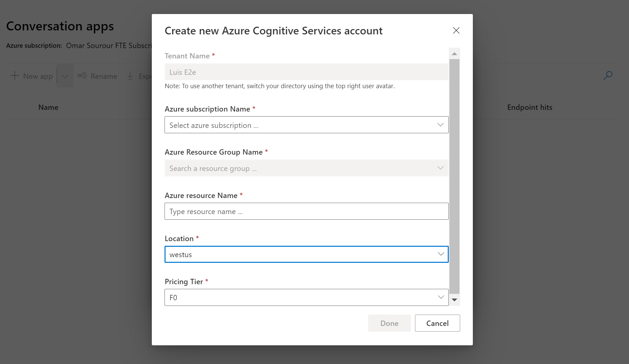
Task: Click the Name column header
Action: pyautogui.click(x=48, y=108)
